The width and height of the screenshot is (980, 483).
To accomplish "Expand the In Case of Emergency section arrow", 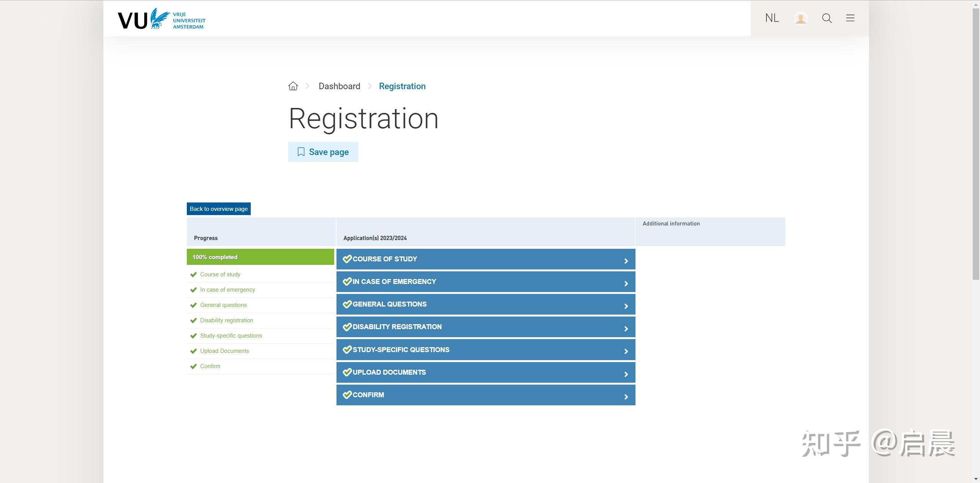I will coord(626,284).
